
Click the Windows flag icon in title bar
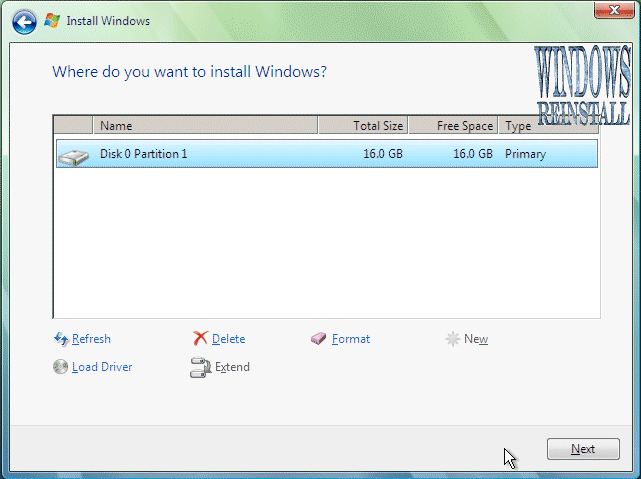point(52,19)
